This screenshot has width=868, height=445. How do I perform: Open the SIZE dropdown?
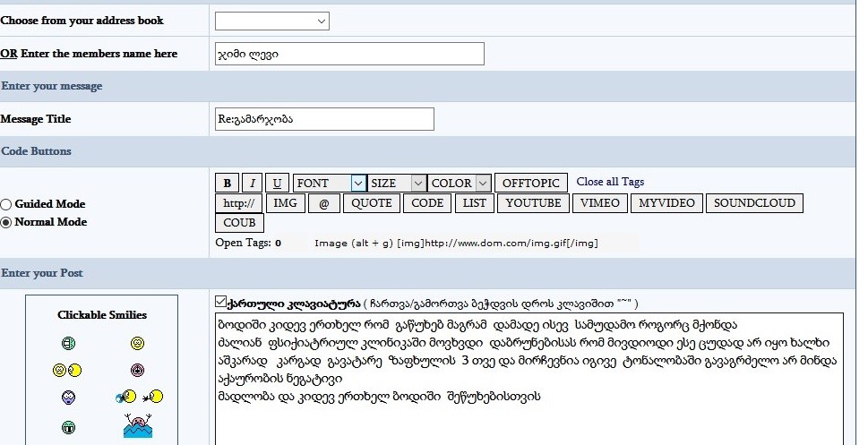click(x=396, y=184)
